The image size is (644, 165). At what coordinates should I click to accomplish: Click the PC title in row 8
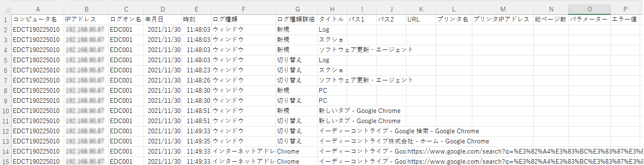[323, 91]
